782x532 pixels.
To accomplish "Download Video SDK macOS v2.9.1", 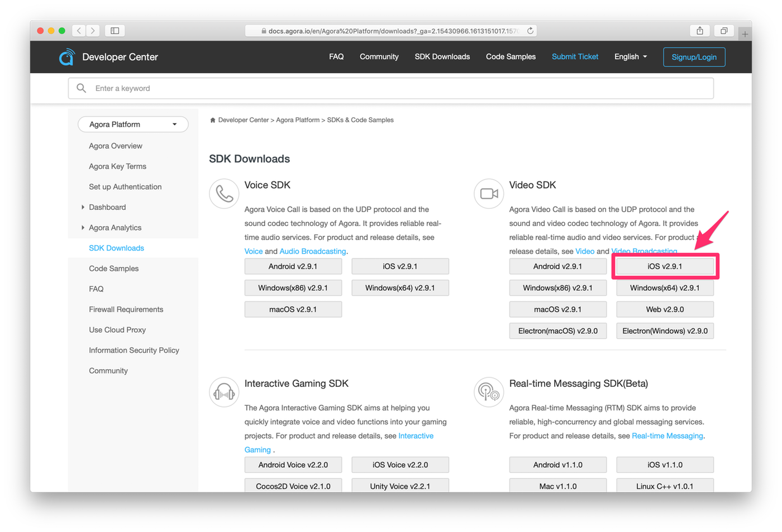I will point(557,309).
